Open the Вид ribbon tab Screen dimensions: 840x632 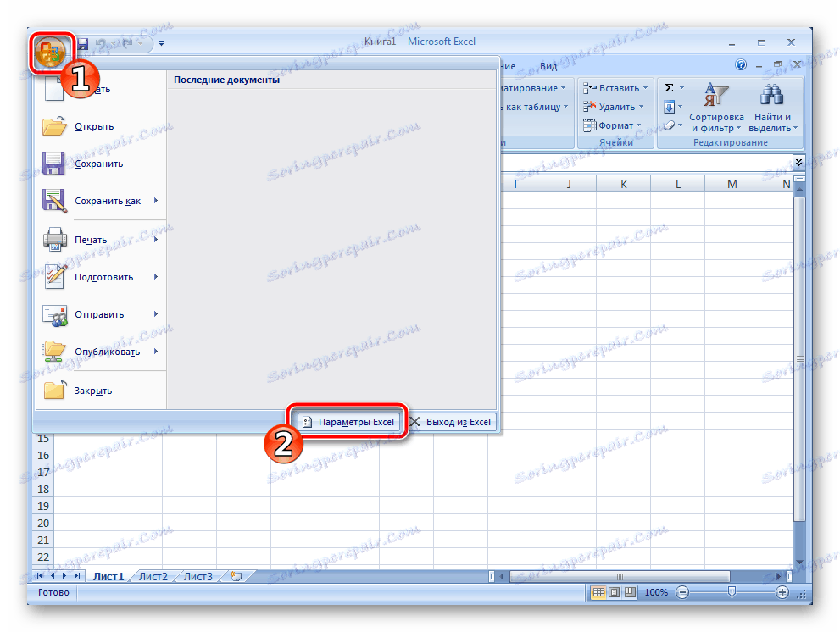pos(548,66)
